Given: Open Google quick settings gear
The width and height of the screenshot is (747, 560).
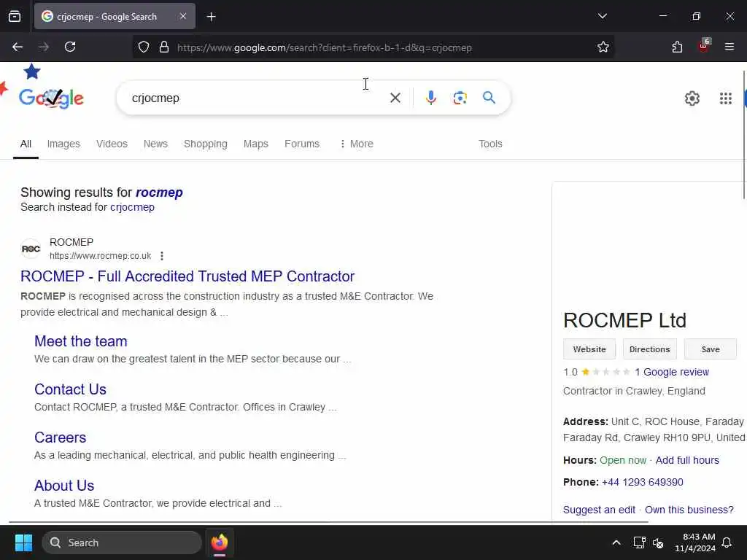Looking at the screenshot, I should [x=692, y=98].
